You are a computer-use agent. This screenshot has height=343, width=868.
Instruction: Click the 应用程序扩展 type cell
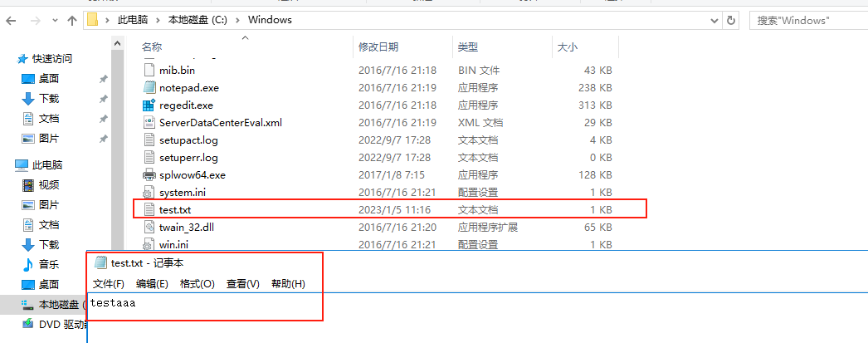point(488,228)
